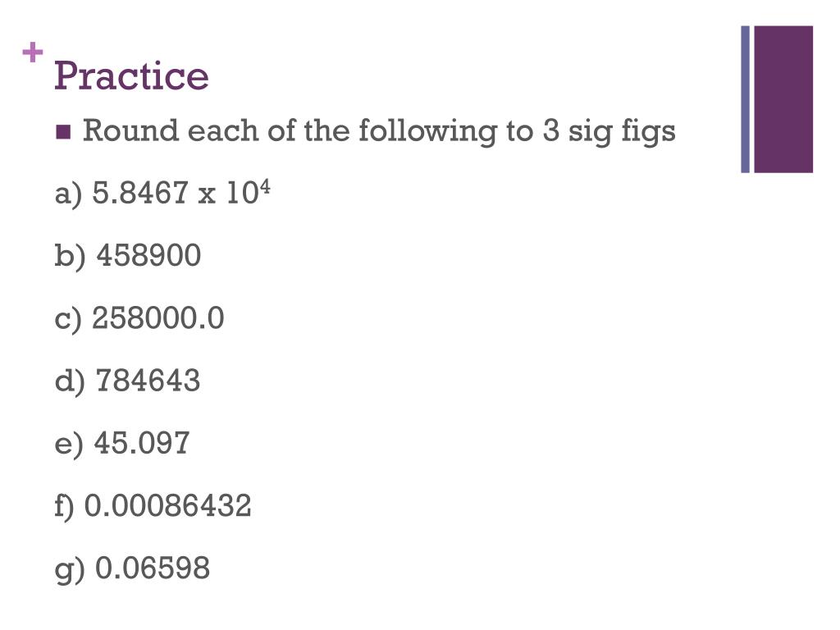The image size is (840, 630).
Task: Click the word "Round" in the bullet
Action: click(130, 130)
